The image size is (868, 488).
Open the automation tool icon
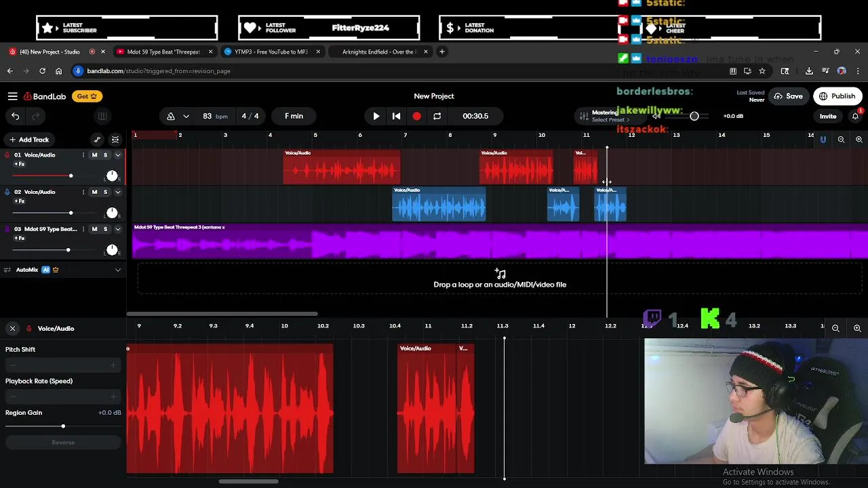coord(97,140)
